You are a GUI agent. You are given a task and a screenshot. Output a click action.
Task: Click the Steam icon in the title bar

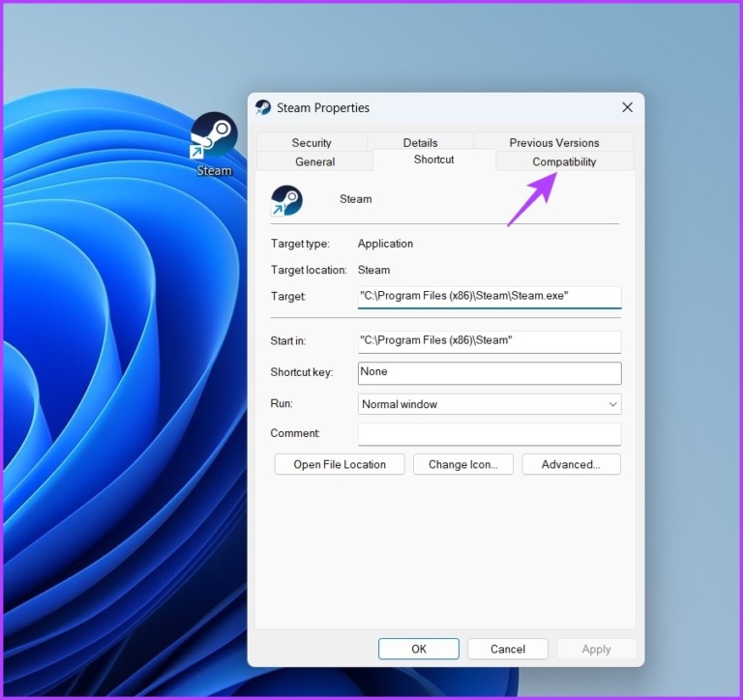263,107
